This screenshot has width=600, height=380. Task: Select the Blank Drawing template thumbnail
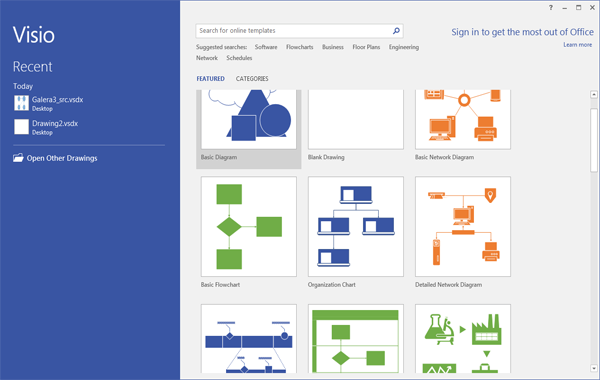[x=356, y=119]
